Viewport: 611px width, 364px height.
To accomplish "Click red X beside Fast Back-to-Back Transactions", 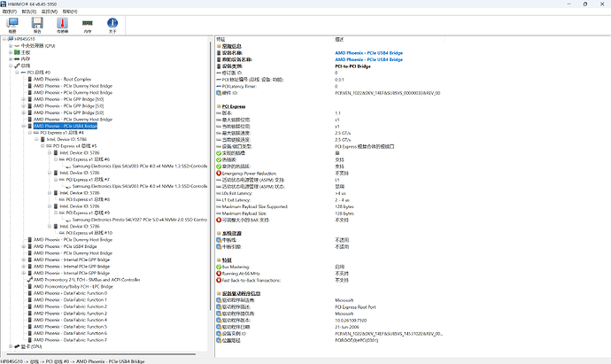I will click(x=219, y=280).
